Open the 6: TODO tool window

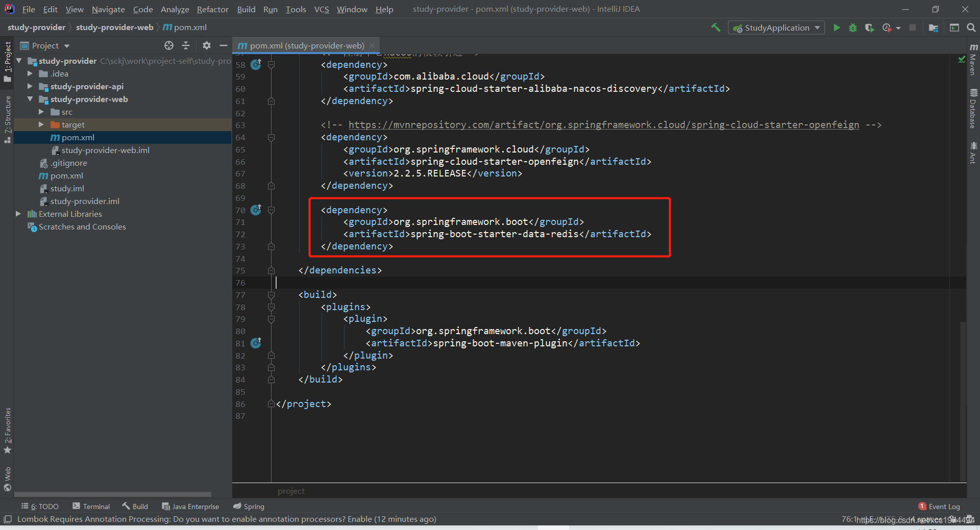point(40,507)
